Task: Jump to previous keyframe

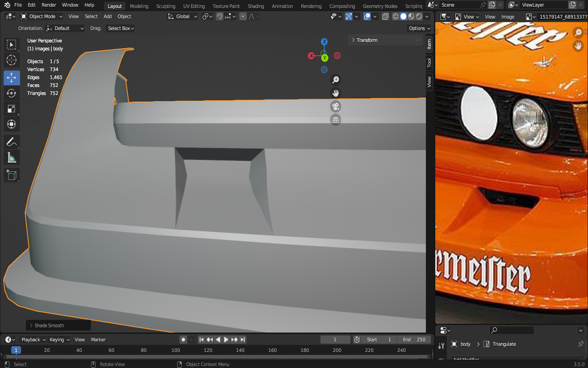Action: [x=209, y=339]
